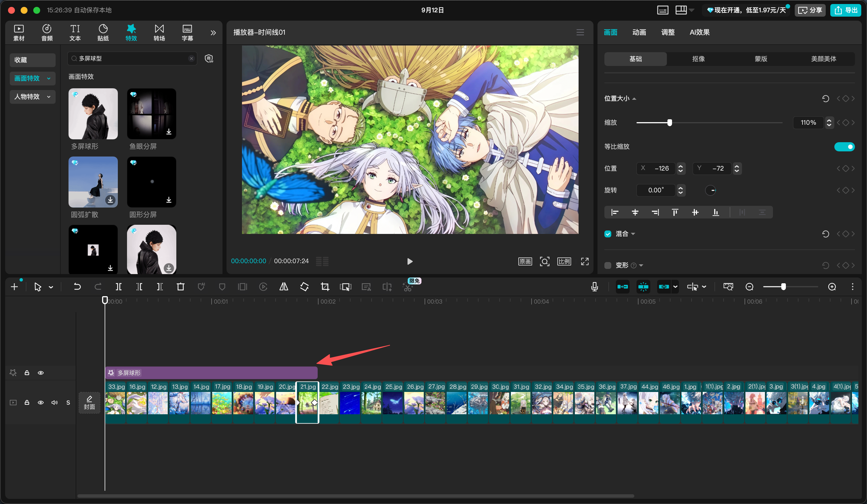Enter fullscreen preview
This screenshot has height=504, width=867.
pos(585,261)
